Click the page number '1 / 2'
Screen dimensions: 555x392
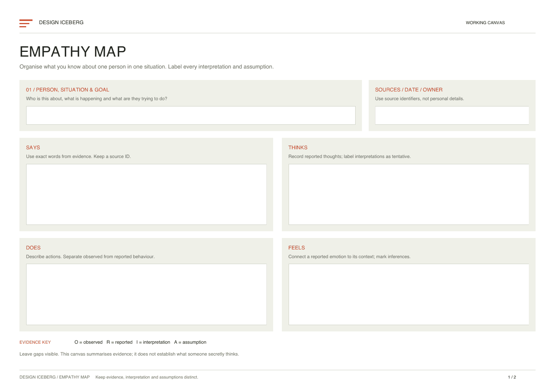pyautogui.click(x=512, y=377)
